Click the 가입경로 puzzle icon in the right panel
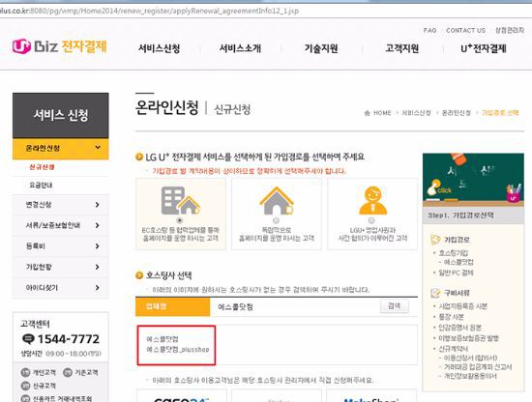The image size is (532, 402). pyautogui.click(x=435, y=240)
